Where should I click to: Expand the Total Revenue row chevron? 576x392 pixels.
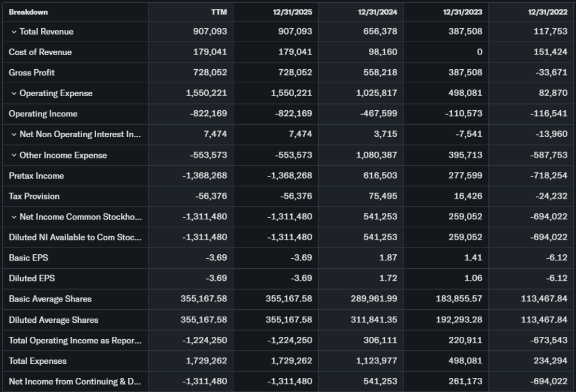[13, 31]
